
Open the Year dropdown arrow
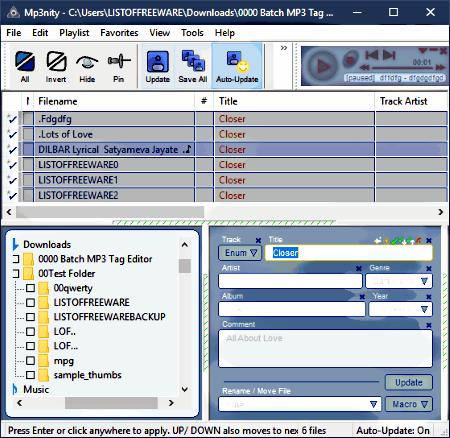[x=424, y=310]
